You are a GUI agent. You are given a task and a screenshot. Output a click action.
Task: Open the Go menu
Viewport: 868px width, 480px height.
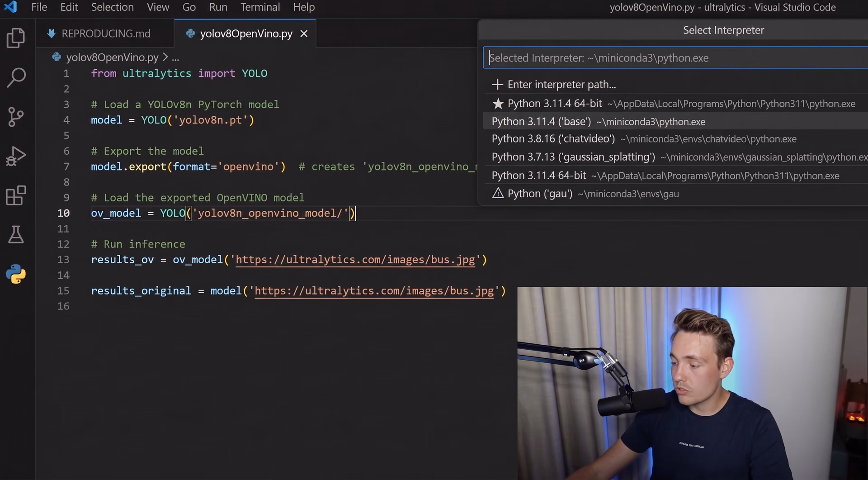189,7
